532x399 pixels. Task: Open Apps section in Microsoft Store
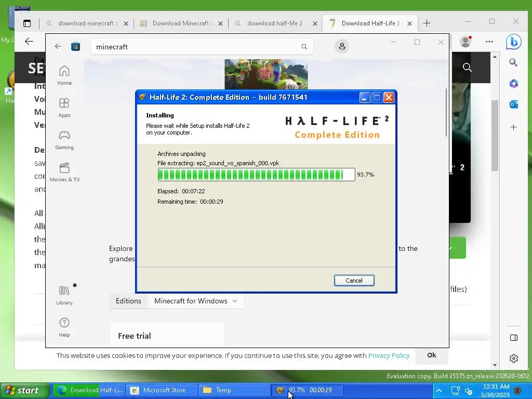point(64,108)
